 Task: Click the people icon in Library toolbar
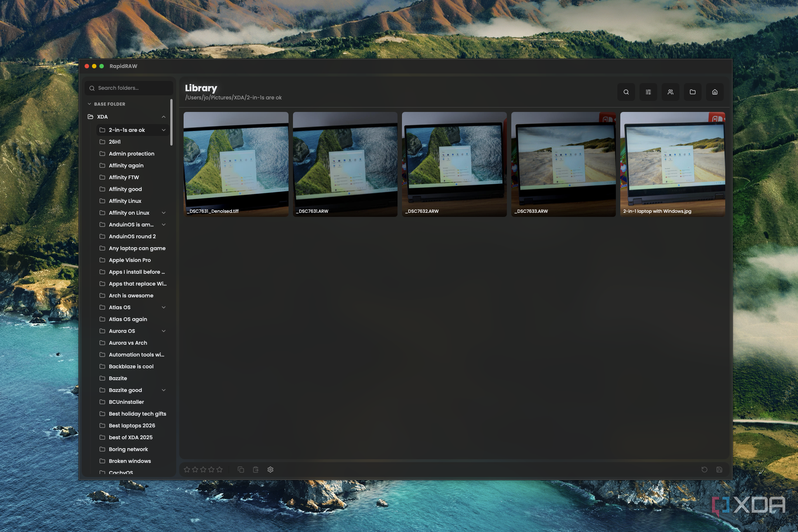(x=671, y=92)
